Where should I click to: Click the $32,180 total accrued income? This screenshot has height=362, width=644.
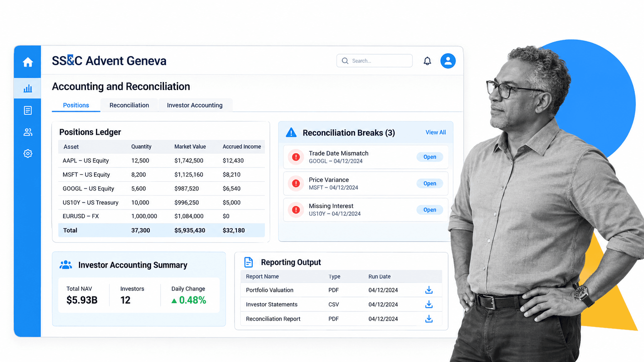pos(233,230)
